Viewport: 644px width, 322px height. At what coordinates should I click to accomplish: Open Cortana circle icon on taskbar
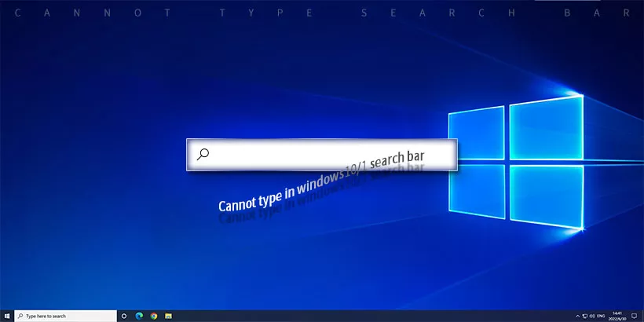point(124,316)
